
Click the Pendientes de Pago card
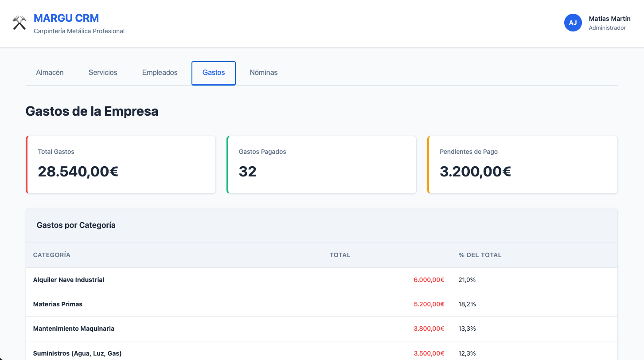click(522, 164)
